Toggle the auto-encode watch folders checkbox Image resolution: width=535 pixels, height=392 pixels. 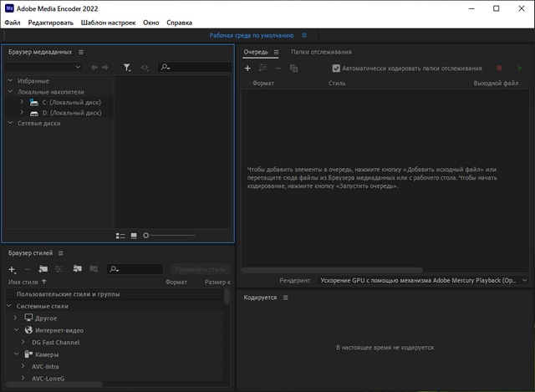(x=336, y=68)
